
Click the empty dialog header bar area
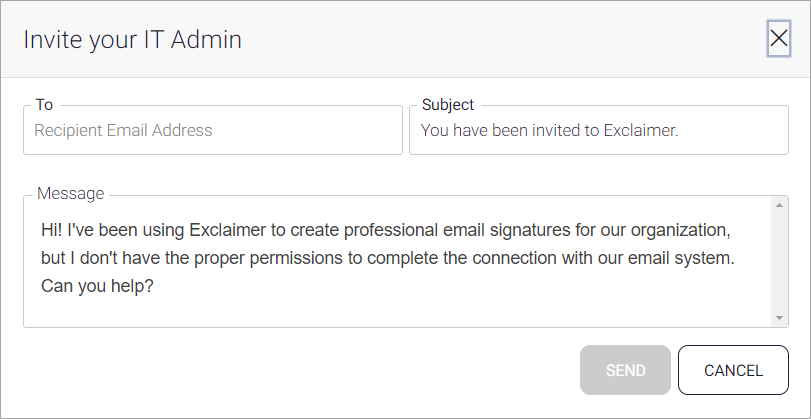(500, 40)
